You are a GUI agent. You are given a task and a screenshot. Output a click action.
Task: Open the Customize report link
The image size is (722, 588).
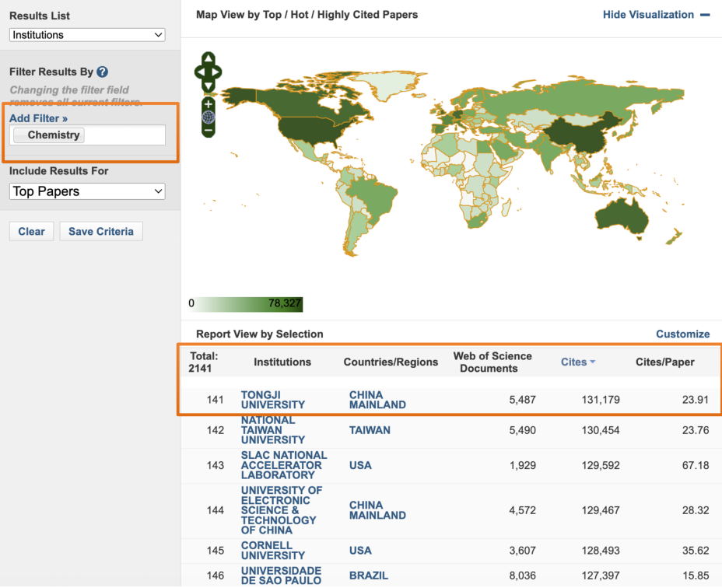(682, 334)
